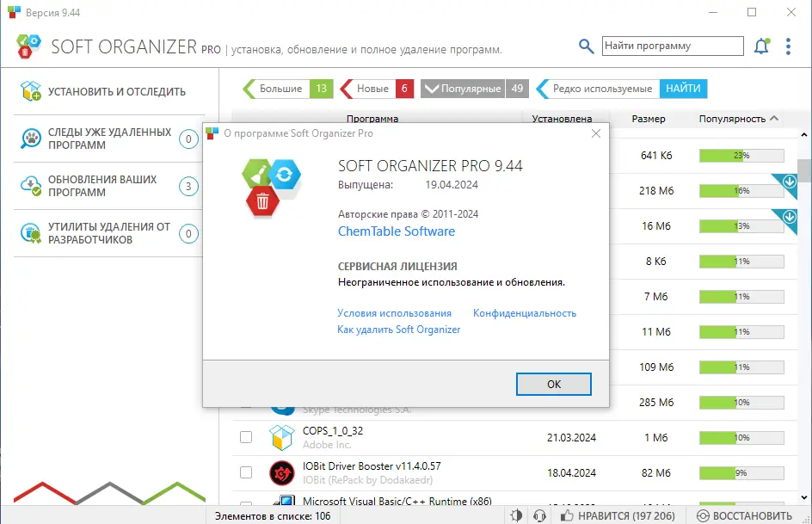The width and height of the screenshot is (812, 524).
Task: Click the 109 МБ size value
Action: 656,367
